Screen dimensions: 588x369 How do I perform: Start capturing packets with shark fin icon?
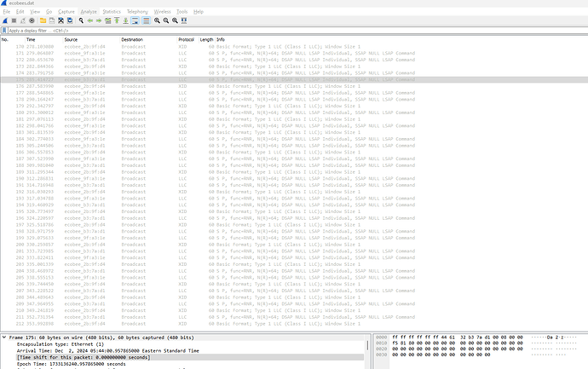tap(5, 20)
